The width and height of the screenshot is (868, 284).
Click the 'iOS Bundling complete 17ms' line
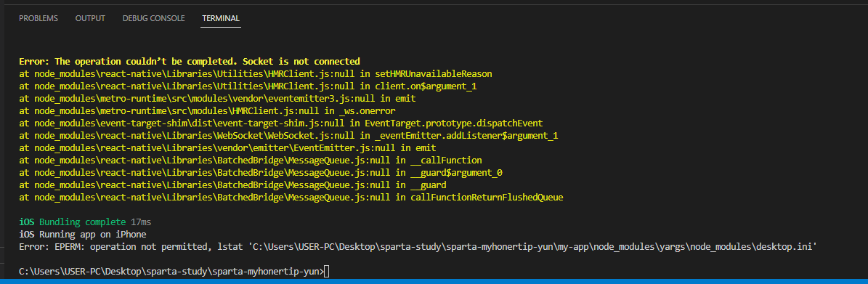tap(85, 222)
